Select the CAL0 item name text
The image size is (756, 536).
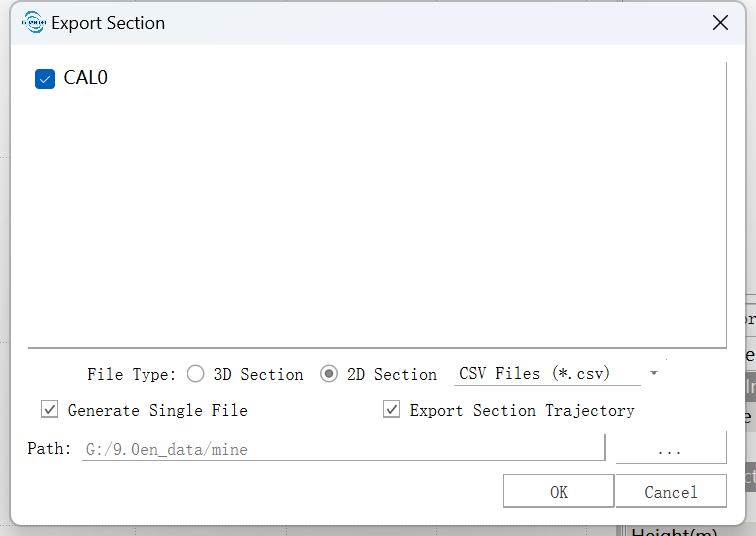tap(85, 78)
